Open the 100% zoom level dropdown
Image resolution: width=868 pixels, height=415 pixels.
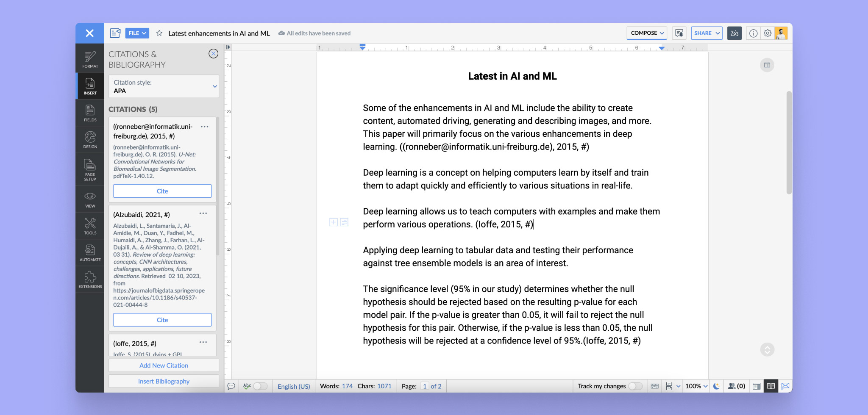point(696,386)
